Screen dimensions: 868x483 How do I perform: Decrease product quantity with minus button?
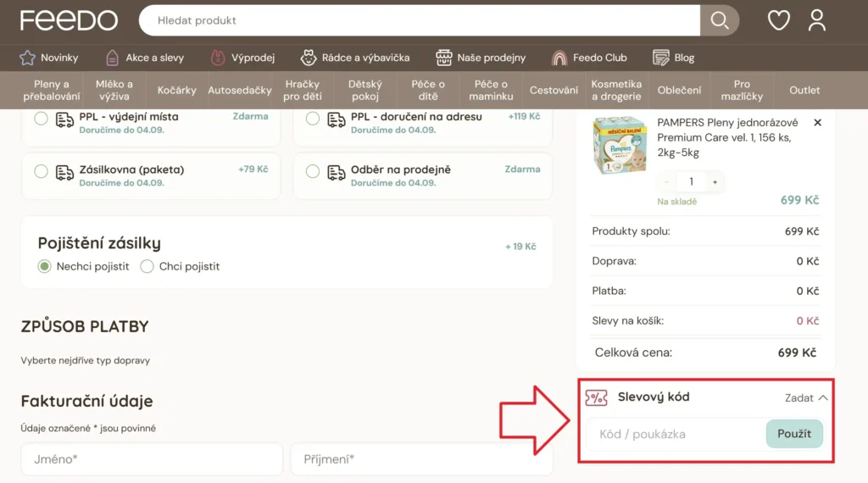[x=667, y=182]
